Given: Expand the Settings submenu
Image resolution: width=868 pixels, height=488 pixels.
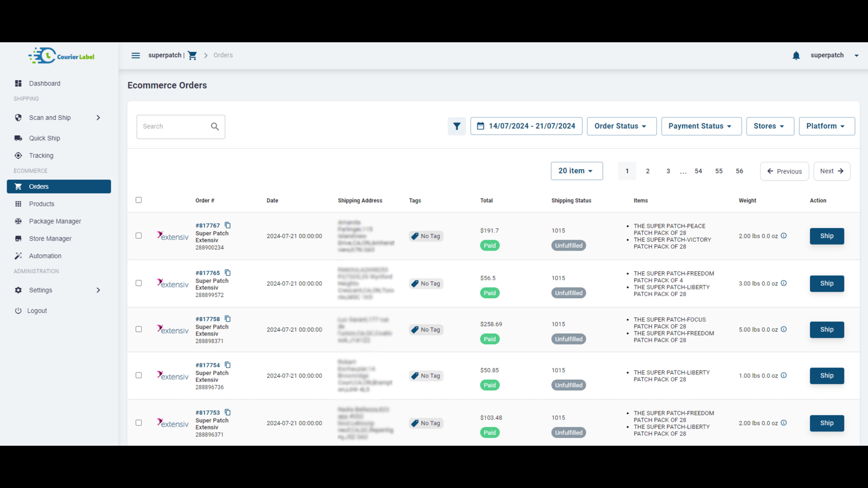Looking at the screenshot, I should [x=98, y=290].
